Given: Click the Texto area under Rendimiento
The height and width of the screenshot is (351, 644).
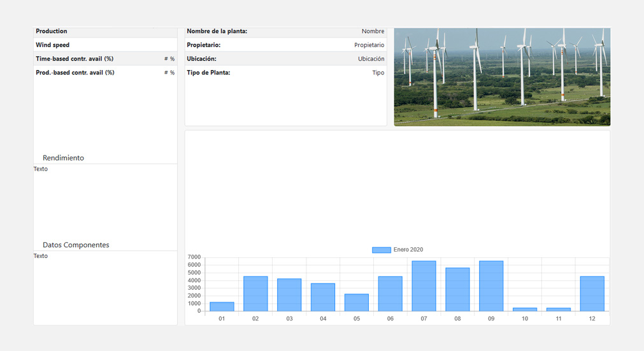Looking at the screenshot, I should click(x=41, y=169).
